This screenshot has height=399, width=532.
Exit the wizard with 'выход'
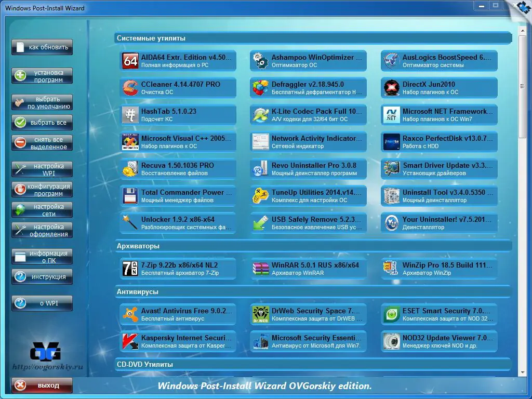click(x=42, y=385)
